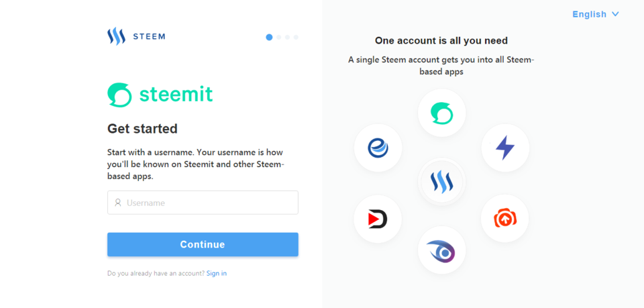Select the DTube red play icon
This screenshot has height=308, width=644.
378,219
